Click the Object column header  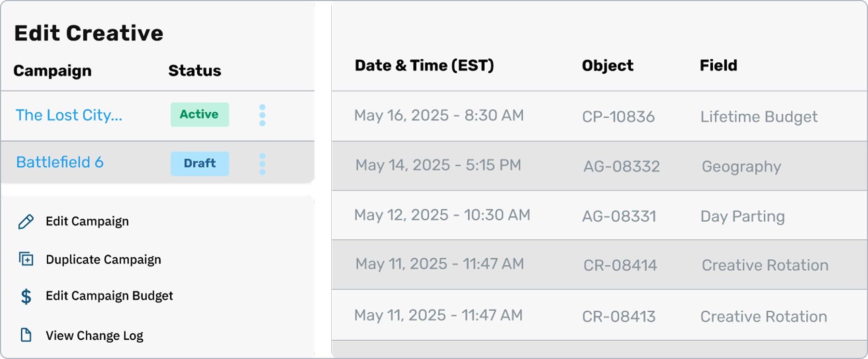[x=608, y=66]
